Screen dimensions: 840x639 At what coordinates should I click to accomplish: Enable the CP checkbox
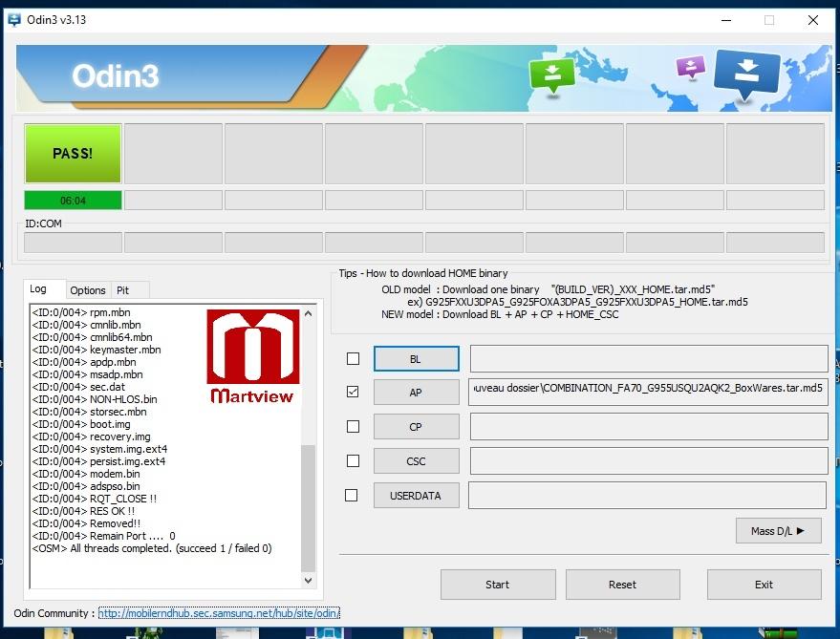click(353, 426)
